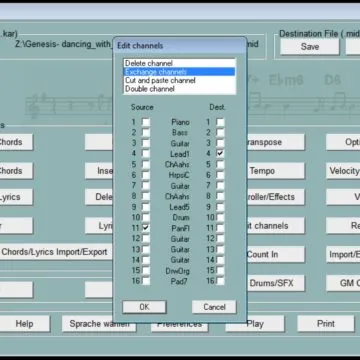Screen dimensions: 360x360
Task: Check Dest channel 6 checkbox
Action: pos(220,175)
